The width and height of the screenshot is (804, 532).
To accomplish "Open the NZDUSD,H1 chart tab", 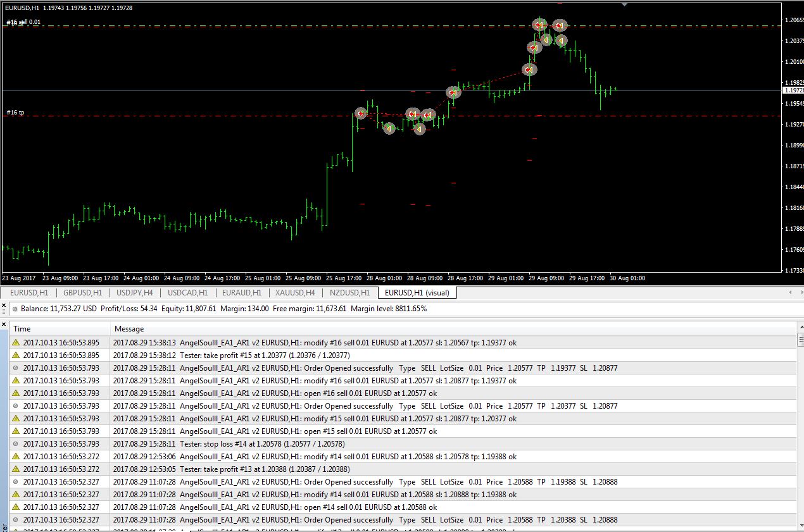I will pos(349,293).
